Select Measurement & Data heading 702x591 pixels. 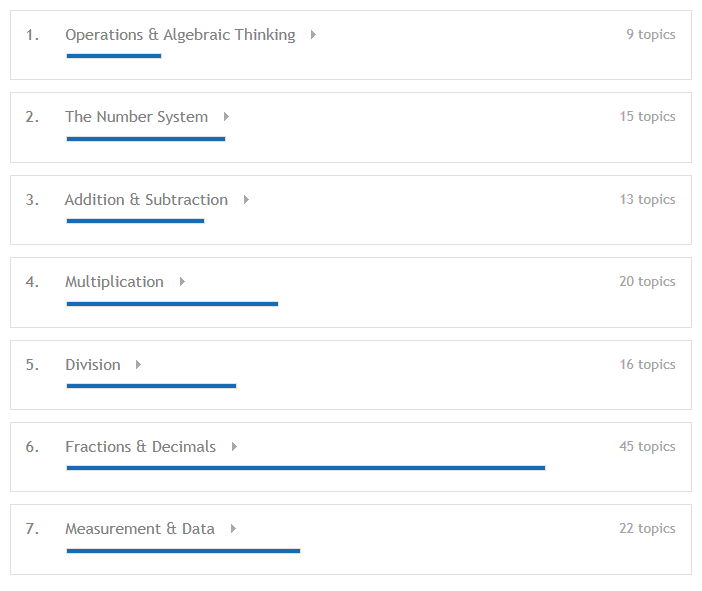point(140,529)
